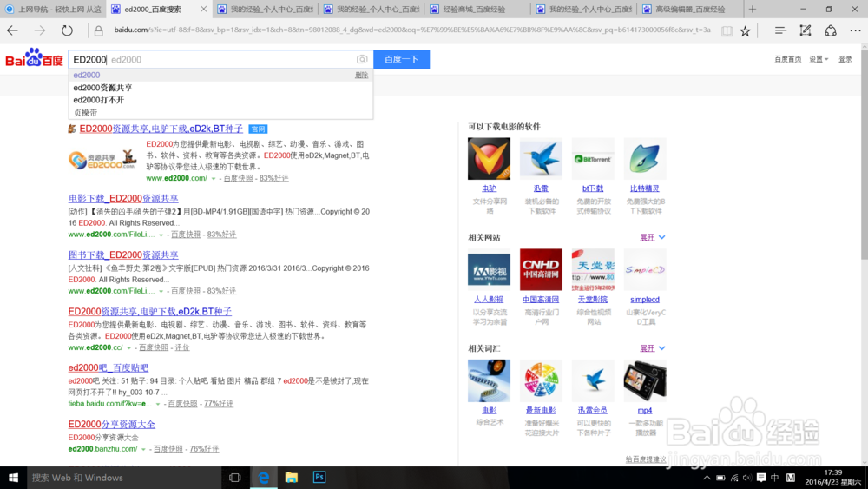868x489 pixels.
Task: Open dropdown arrow after ed2000.banzhu.com/
Action: point(143,449)
